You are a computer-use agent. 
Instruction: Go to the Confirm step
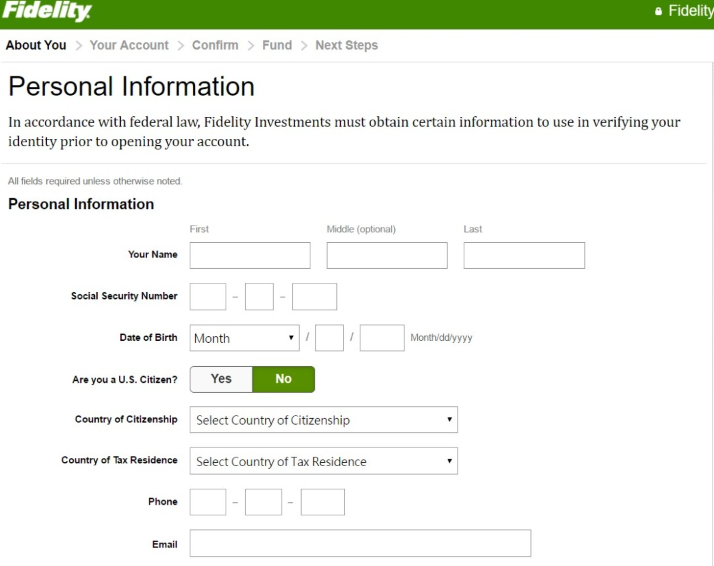click(x=215, y=45)
